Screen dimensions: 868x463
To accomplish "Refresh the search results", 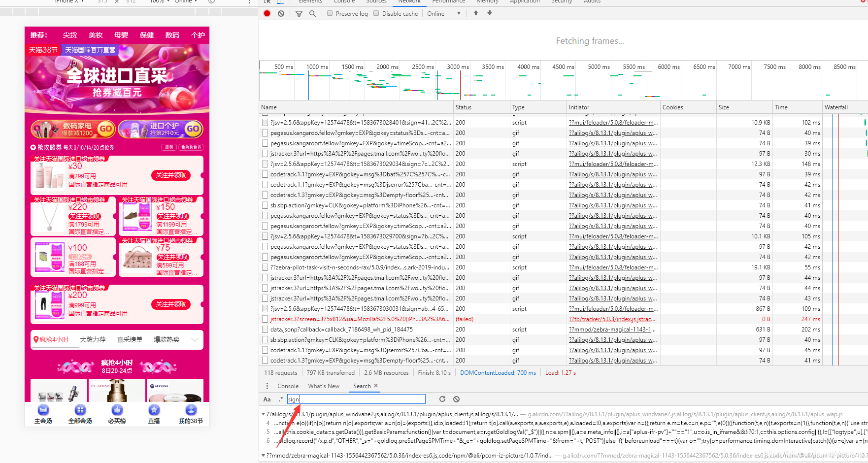I will [x=442, y=399].
